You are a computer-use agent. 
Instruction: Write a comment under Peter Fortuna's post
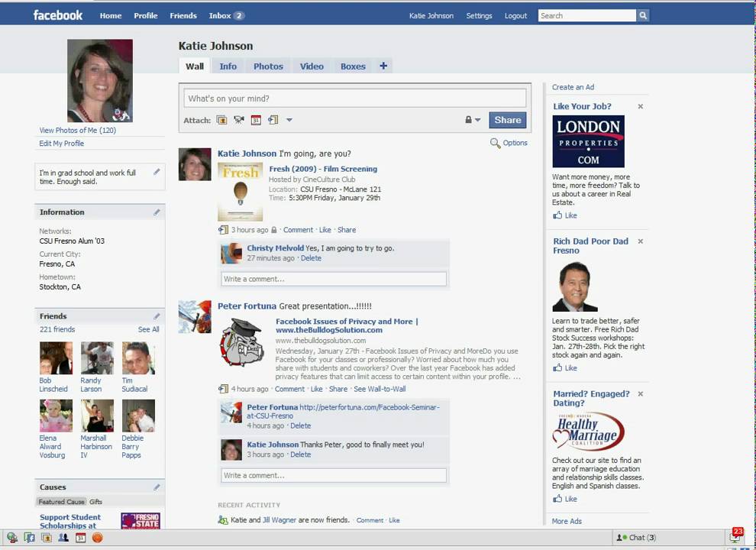point(334,475)
